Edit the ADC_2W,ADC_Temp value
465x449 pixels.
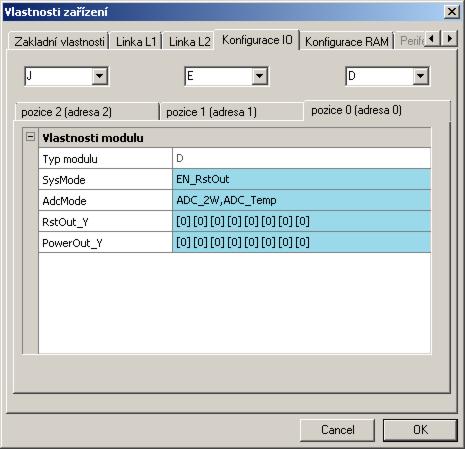point(302,201)
